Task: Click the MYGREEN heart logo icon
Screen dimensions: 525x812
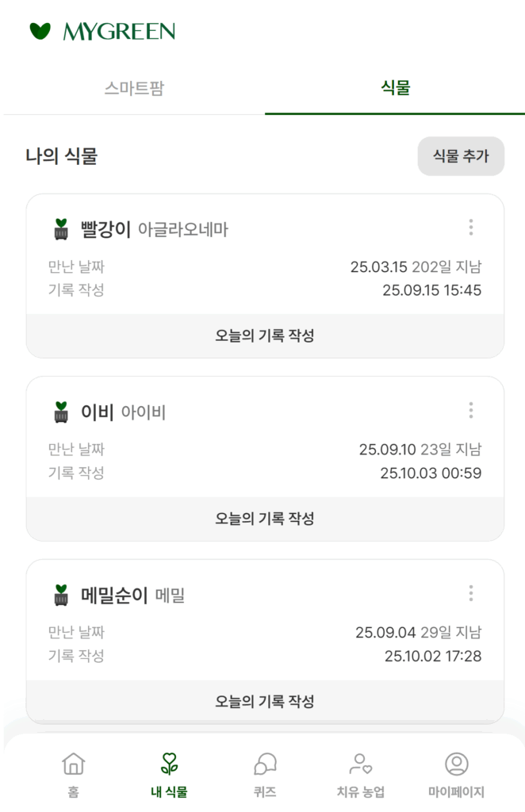Action: tap(40, 31)
